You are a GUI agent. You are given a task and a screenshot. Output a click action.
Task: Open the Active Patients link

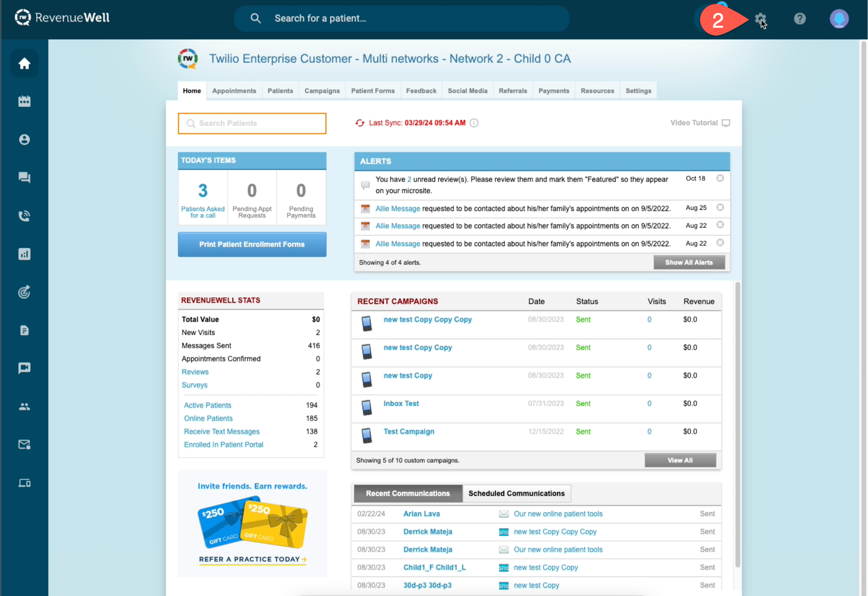207,405
